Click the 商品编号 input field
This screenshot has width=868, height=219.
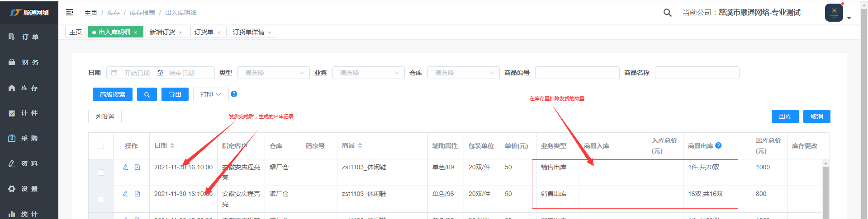point(577,73)
